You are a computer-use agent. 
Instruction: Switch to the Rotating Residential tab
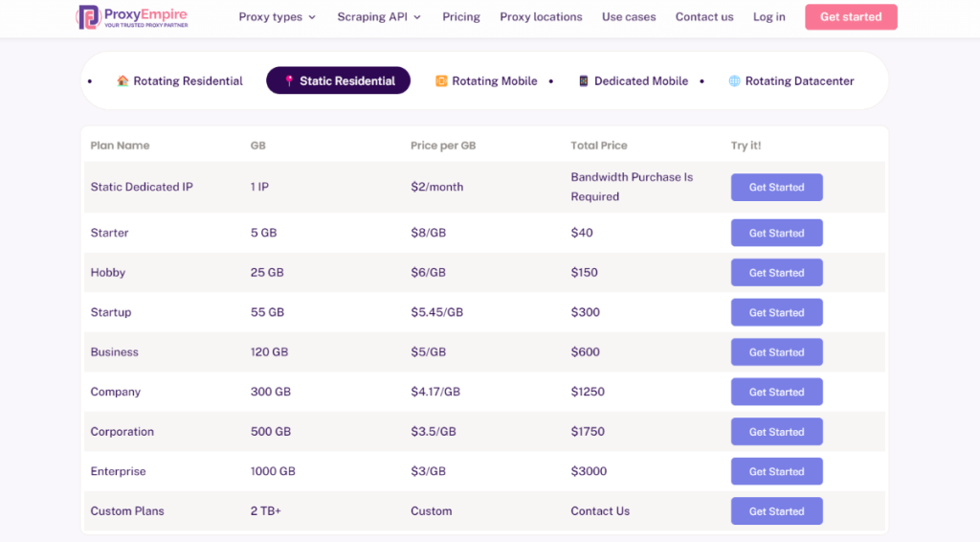(x=188, y=81)
